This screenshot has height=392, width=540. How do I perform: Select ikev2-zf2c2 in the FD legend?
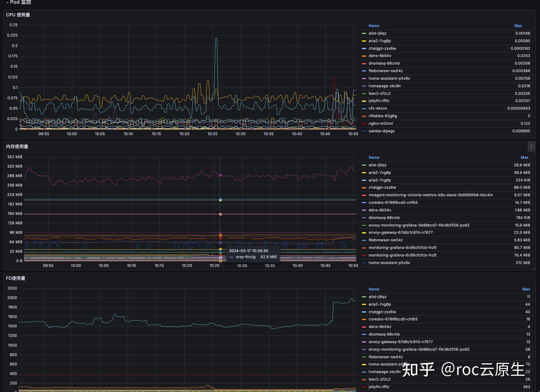[379, 379]
